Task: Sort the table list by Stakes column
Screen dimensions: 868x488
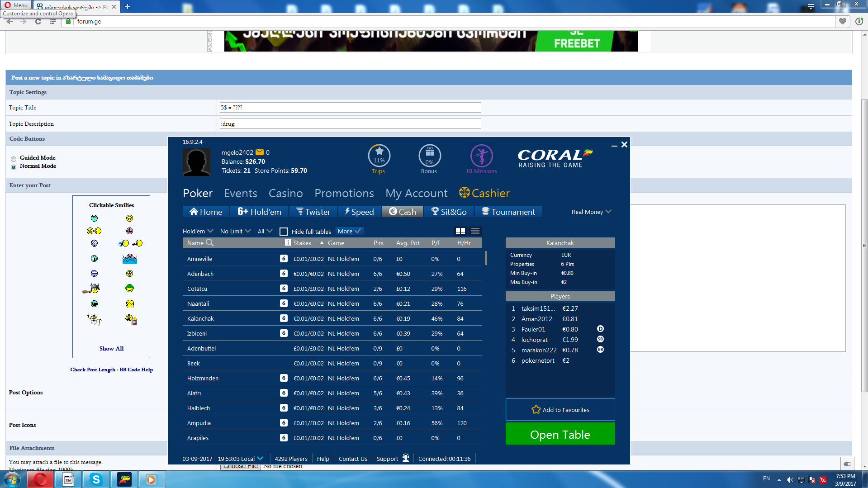Action: pyautogui.click(x=302, y=243)
